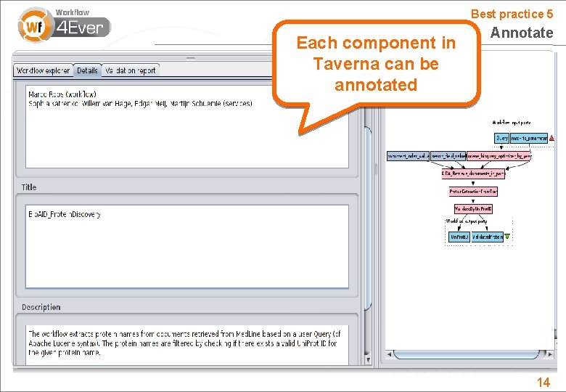Select the search_field_value node
This screenshot has width=566, height=392.
(x=448, y=156)
